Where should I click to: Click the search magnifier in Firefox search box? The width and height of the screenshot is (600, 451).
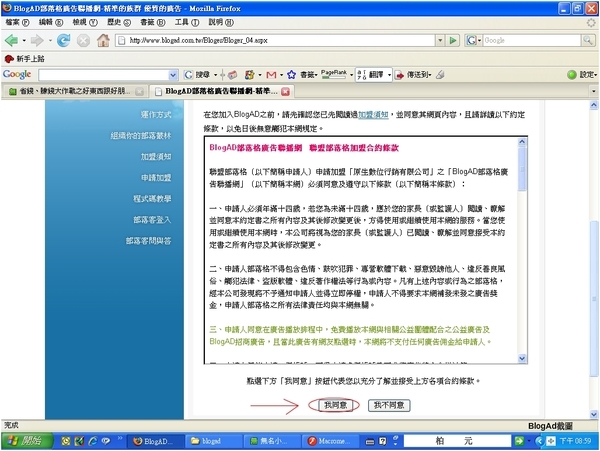coord(588,40)
